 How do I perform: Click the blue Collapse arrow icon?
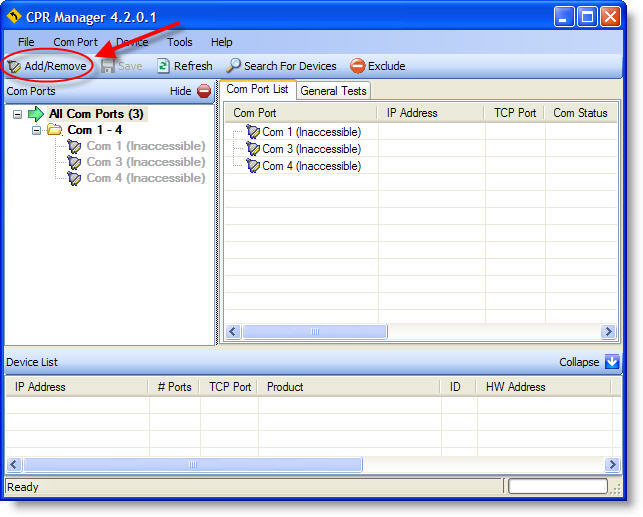click(612, 362)
